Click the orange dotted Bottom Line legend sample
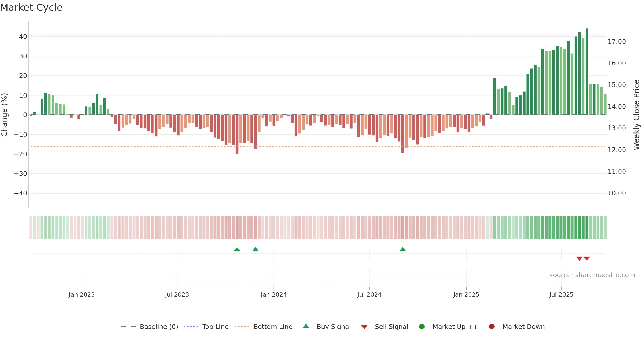 (242, 327)
